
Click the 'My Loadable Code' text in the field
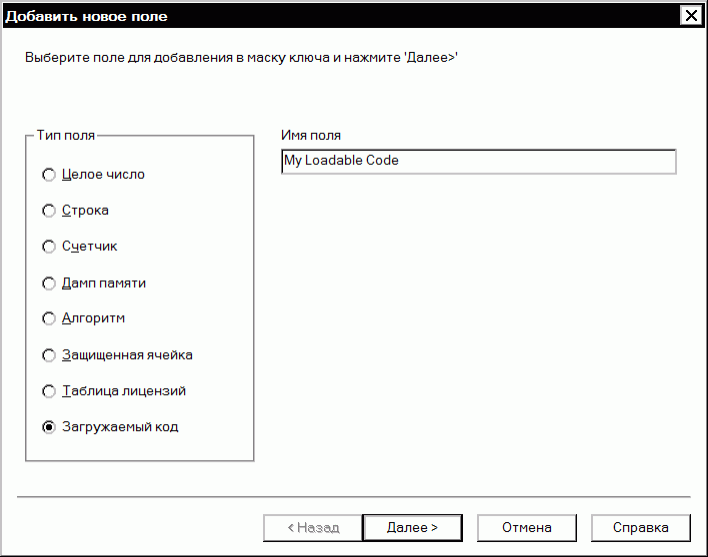pyautogui.click(x=341, y=161)
